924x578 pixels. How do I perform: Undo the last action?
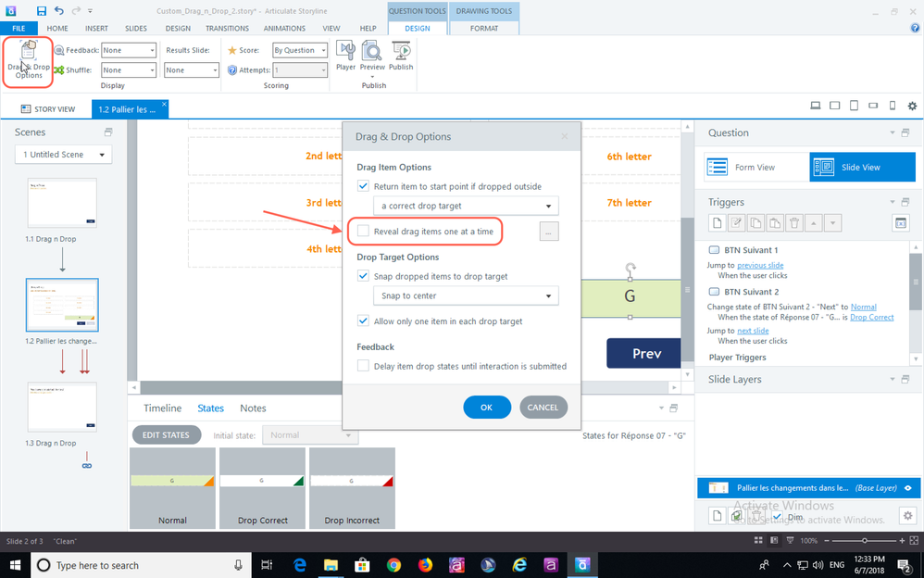coord(59,10)
